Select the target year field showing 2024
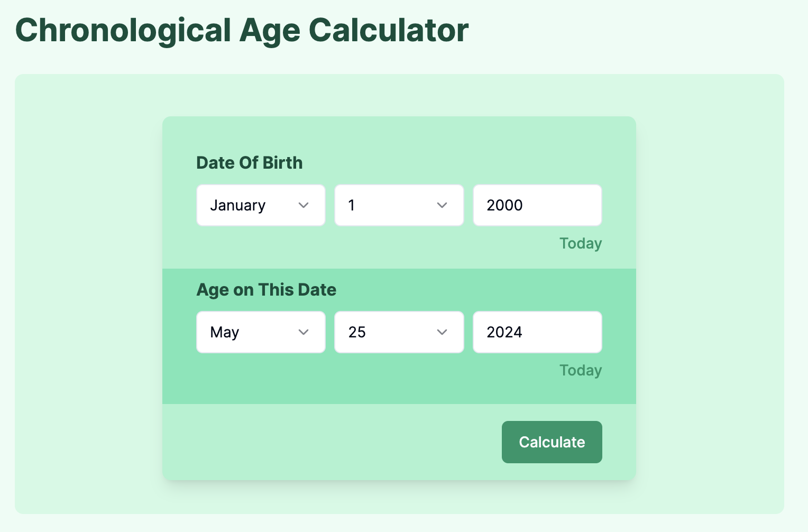The image size is (808, 532). 537,332
